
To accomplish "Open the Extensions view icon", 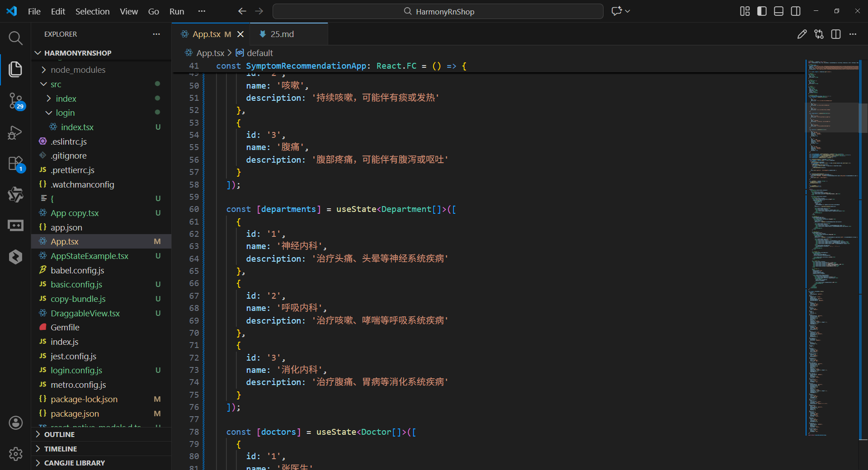I will point(15,164).
